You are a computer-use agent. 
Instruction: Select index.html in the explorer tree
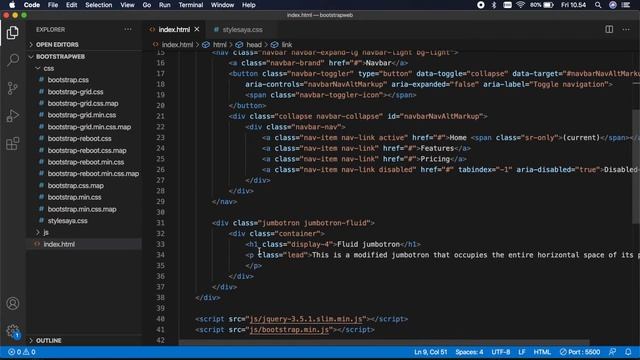84,244
